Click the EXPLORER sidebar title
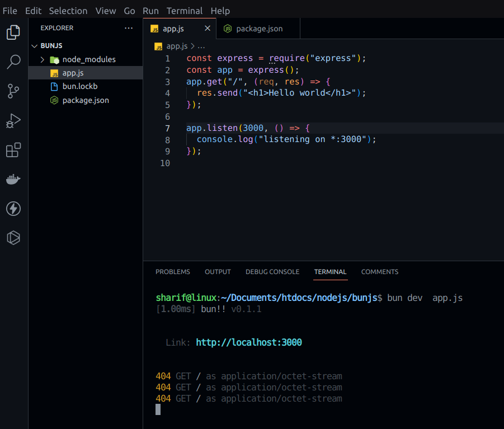The width and height of the screenshot is (504, 429). [x=57, y=28]
